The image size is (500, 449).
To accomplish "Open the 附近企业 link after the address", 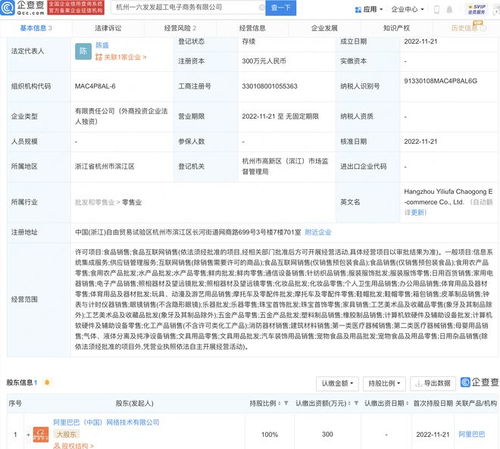I will (x=318, y=232).
